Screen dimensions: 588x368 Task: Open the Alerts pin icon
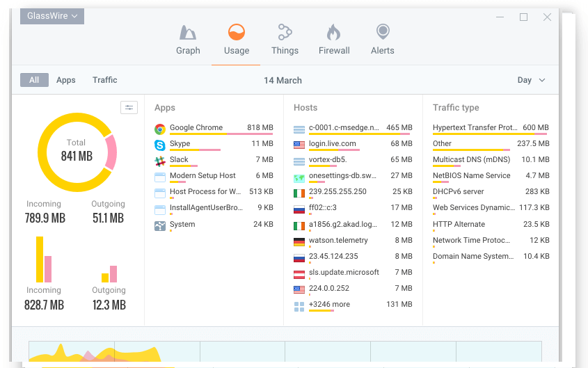click(383, 32)
